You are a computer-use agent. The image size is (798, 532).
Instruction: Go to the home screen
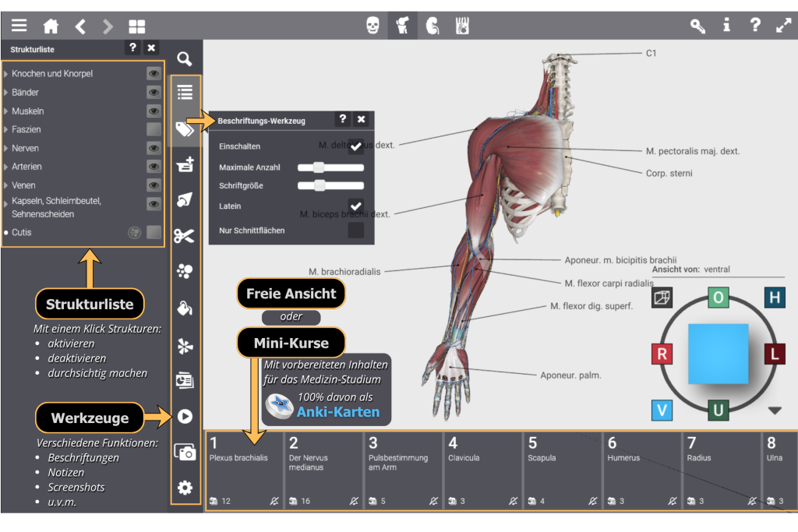click(x=51, y=26)
